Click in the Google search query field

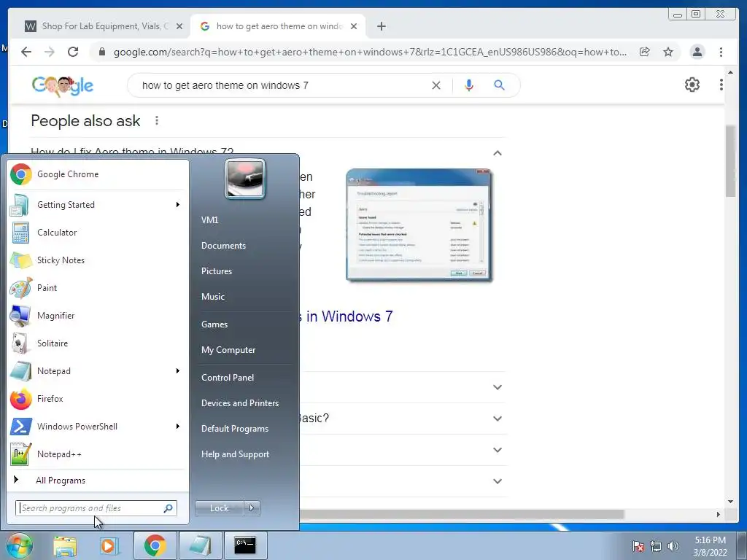pos(281,85)
